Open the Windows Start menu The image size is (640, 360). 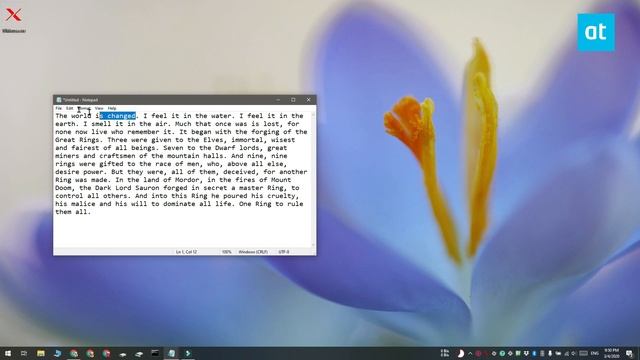tap(8, 353)
